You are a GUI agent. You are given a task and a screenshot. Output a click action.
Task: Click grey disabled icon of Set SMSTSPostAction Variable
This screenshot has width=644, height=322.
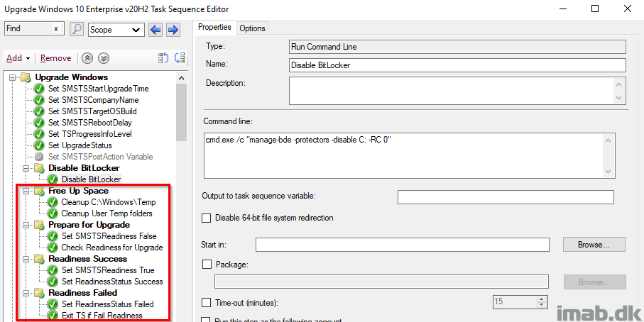[39, 157]
